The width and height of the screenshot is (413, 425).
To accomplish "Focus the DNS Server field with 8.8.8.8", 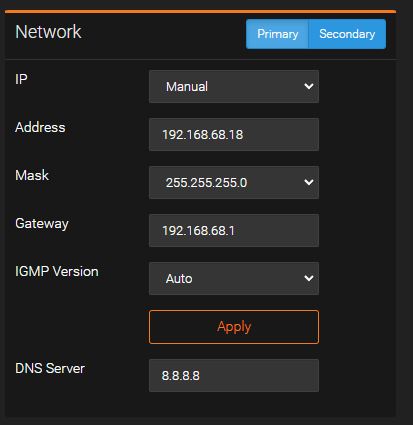I will pos(234,375).
